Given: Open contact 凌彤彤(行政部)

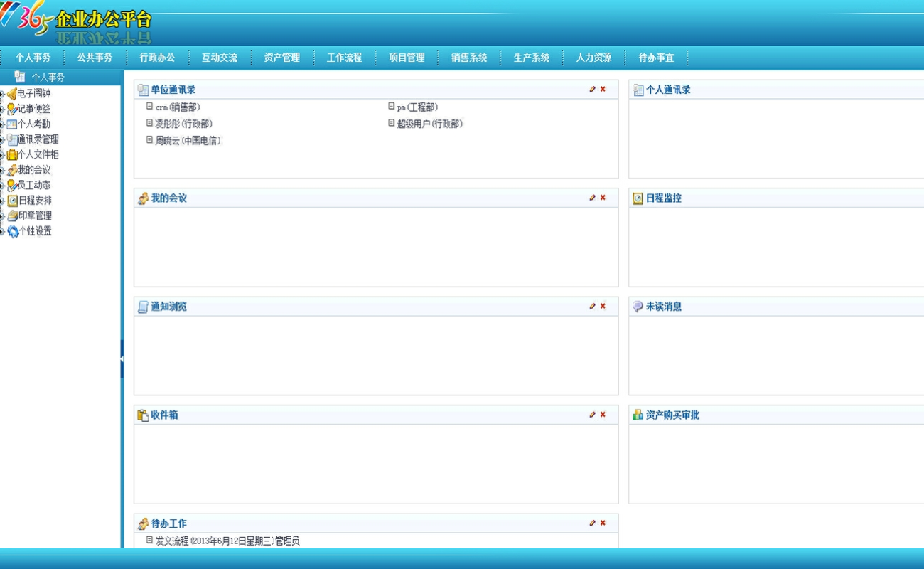Looking at the screenshot, I should pyautogui.click(x=184, y=124).
